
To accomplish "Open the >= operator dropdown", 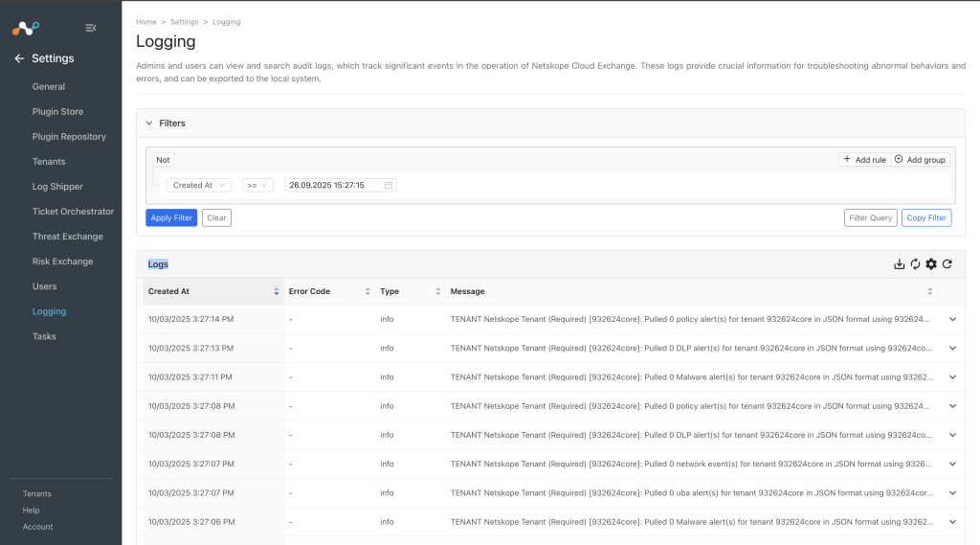I will pos(257,185).
